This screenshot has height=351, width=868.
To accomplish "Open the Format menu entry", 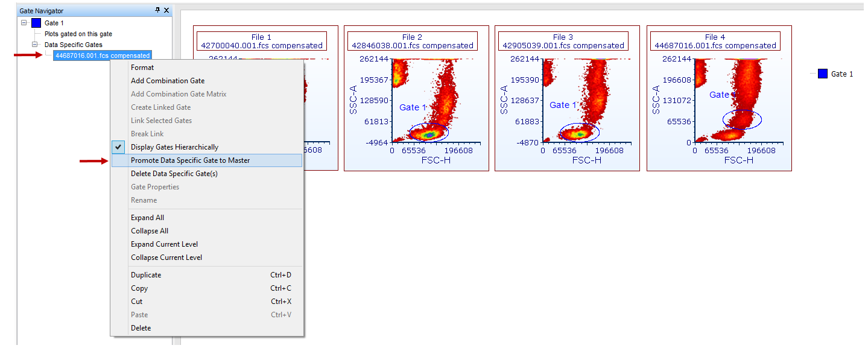I will click(x=142, y=68).
